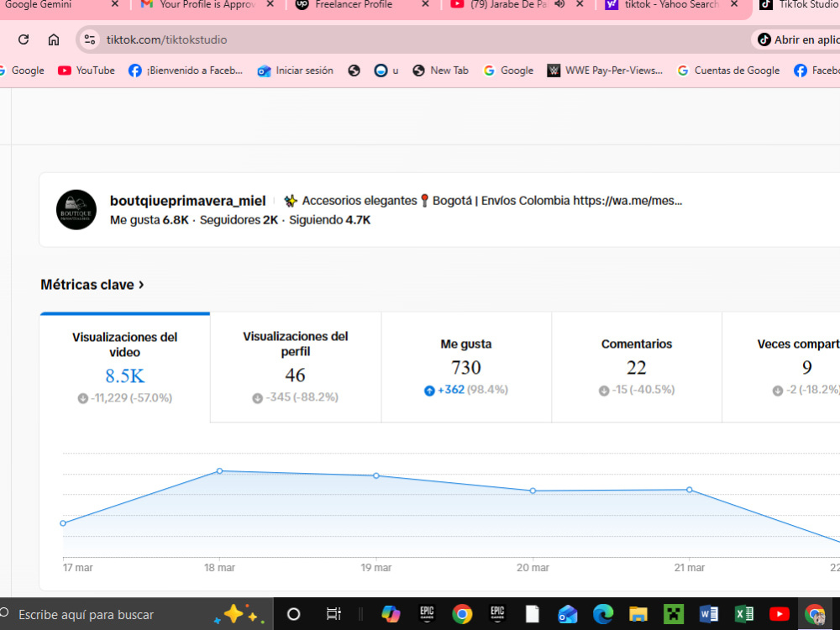Switch to the Google Gemini tab

[x=39, y=4]
